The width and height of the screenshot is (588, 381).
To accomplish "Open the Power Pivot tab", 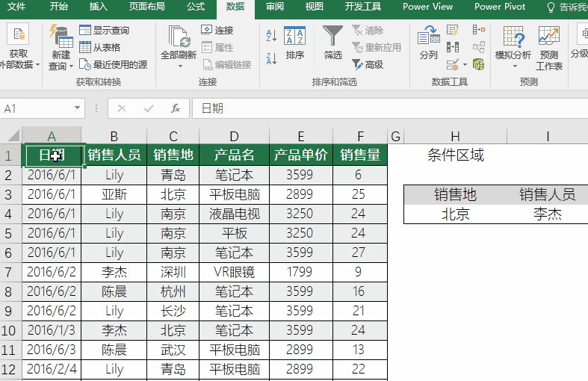I will pos(500,7).
